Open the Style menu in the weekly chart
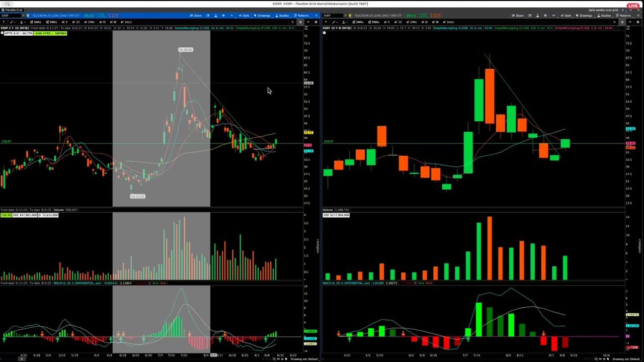Viewport: 644px width, 362px height. tap(566, 16)
